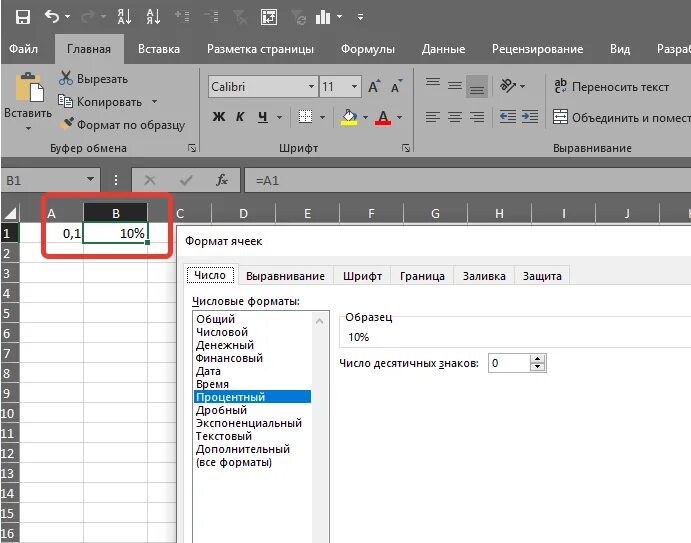
Task: Click formula bar showing =A1
Action: pyautogui.click(x=467, y=180)
